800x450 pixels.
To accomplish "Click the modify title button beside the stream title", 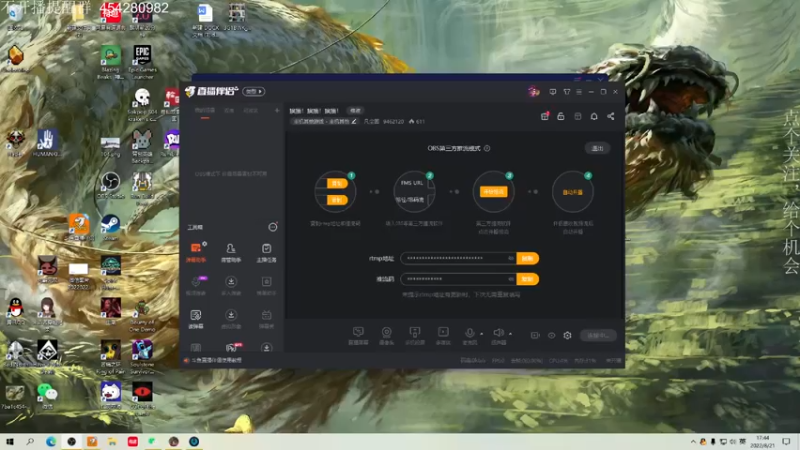I will click(355, 110).
